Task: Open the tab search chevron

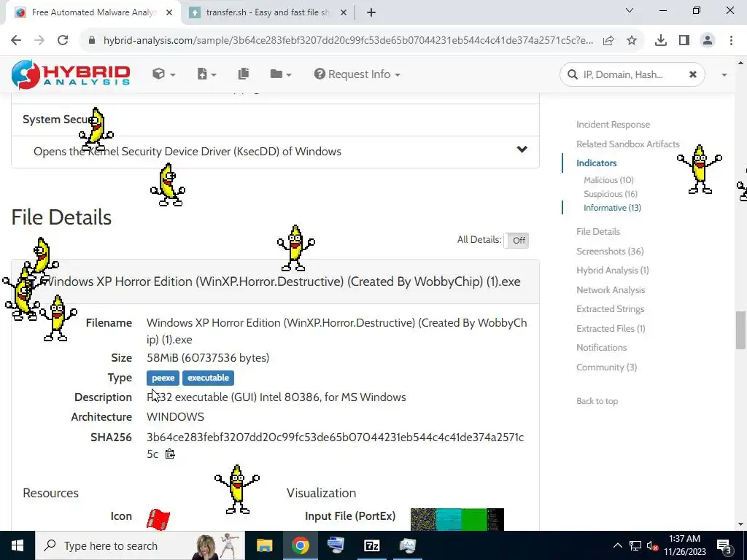Action: [x=629, y=10]
